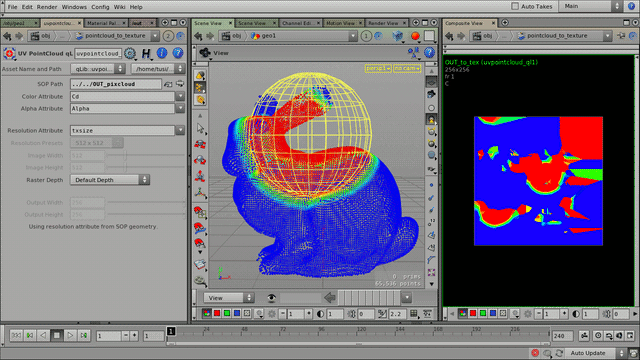The width and height of the screenshot is (640, 360).
Task: Open the Color Attribute dropdown arrow
Action: pos(180,96)
